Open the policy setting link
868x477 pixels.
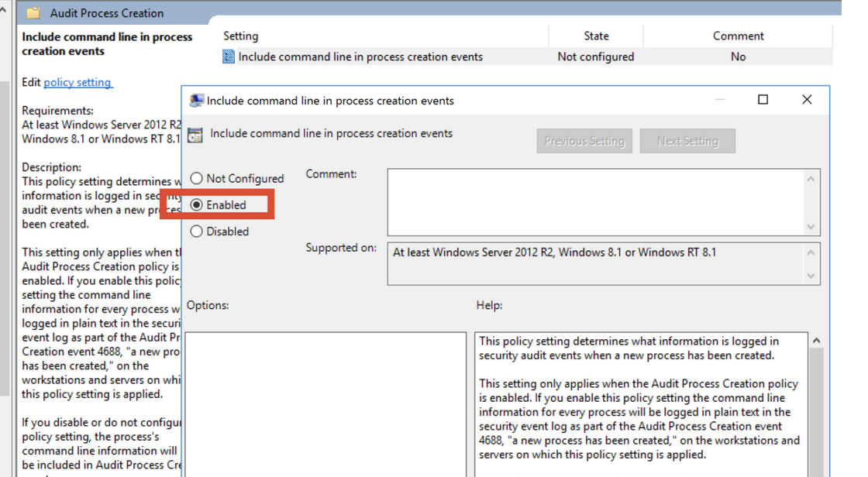pos(77,82)
